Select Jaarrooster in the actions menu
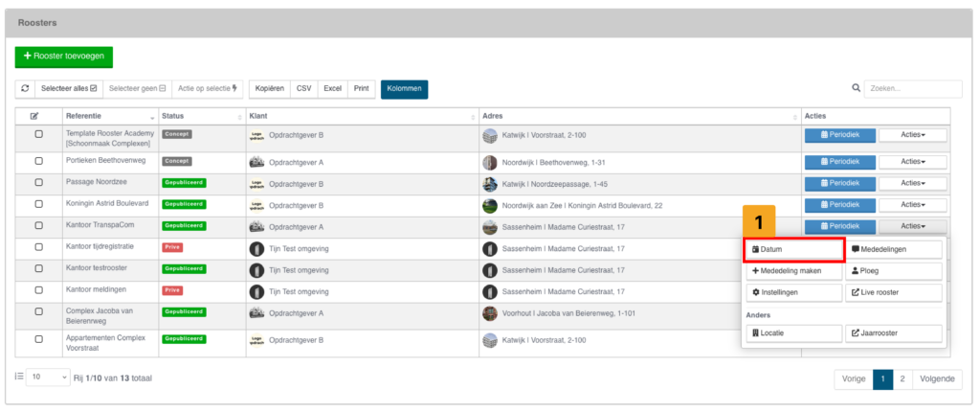The width and height of the screenshot is (980, 412). pos(894,333)
